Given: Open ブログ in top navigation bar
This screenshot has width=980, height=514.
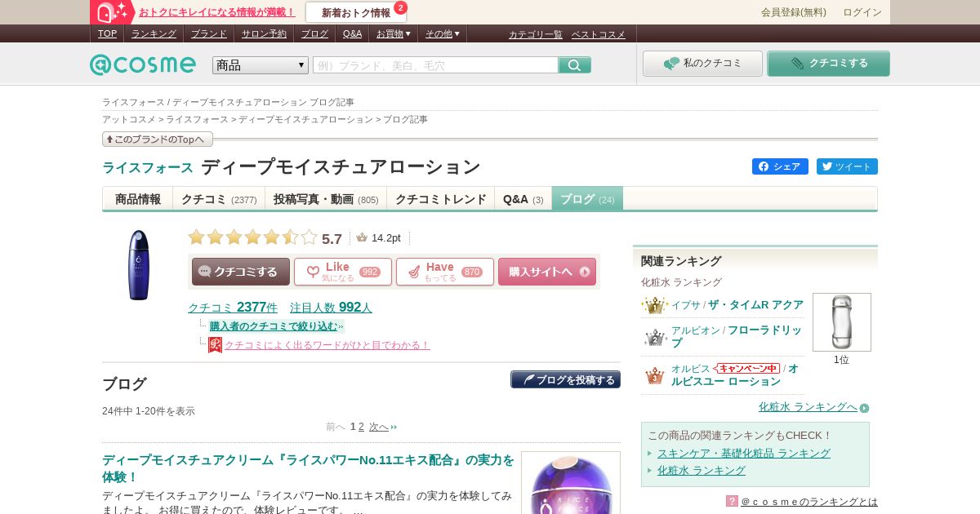Looking at the screenshot, I should pyautogui.click(x=314, y=33).
